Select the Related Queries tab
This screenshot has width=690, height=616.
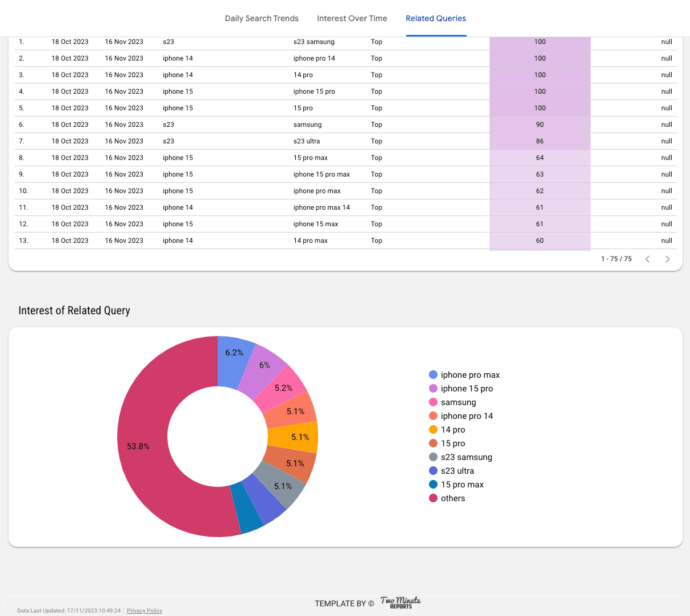click(436, 18)
